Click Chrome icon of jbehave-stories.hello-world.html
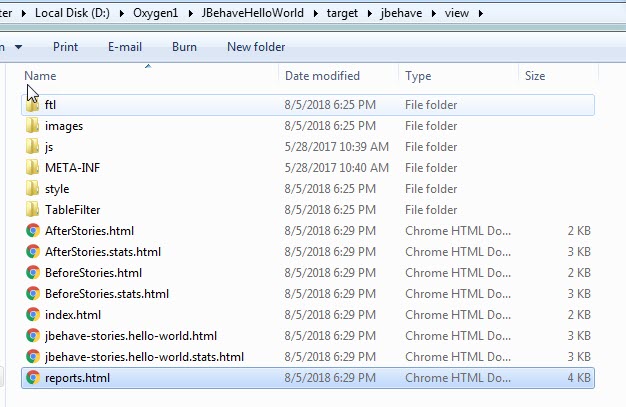Viewport: 626px width, 407px height. (33, 336)
